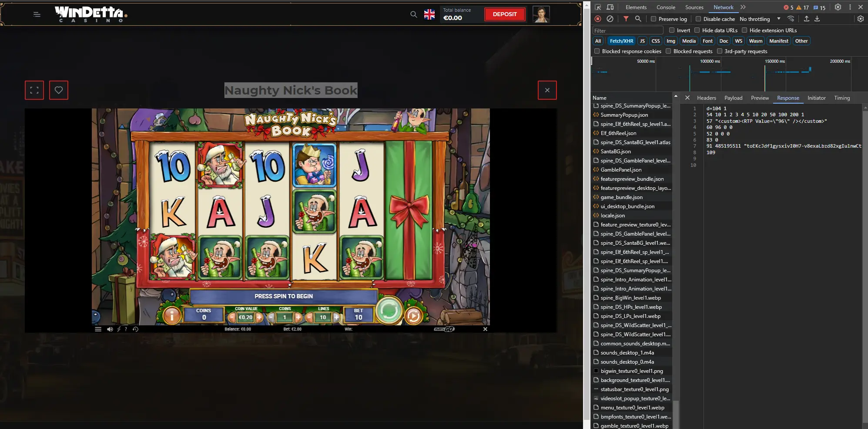Image resolution: width=868 pixels, height=429 pixels.
Task: Open DevTools settings gear
Action: (x=838, y=7)
